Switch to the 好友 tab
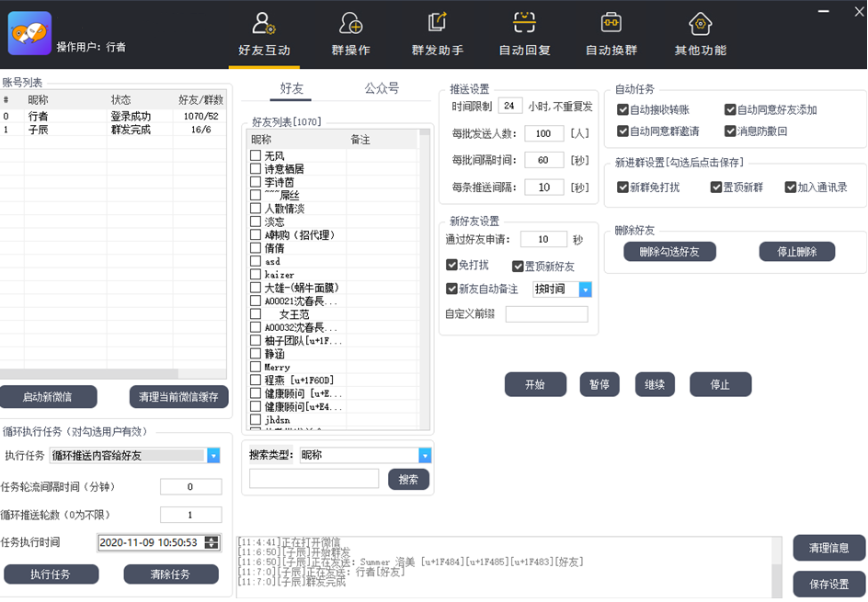This screenshot has height=602, width=868. (x=291, y=88)
